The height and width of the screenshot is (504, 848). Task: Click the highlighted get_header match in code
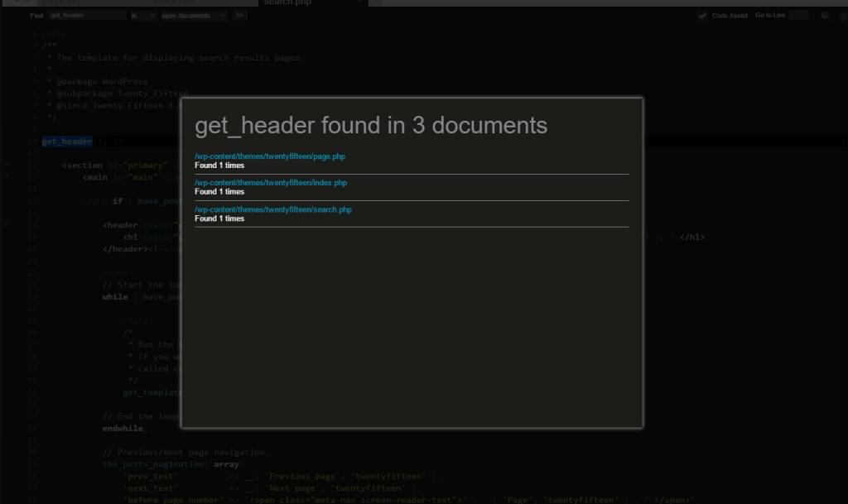point(67,142)
